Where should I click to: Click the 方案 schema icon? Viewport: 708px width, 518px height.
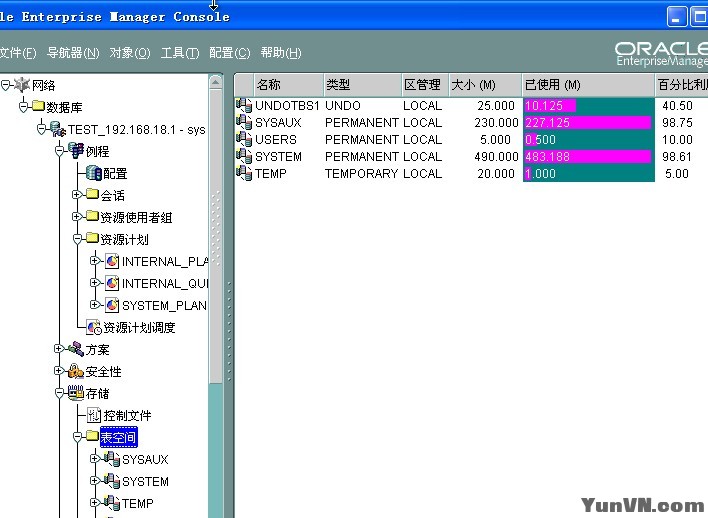coord(76,349)
